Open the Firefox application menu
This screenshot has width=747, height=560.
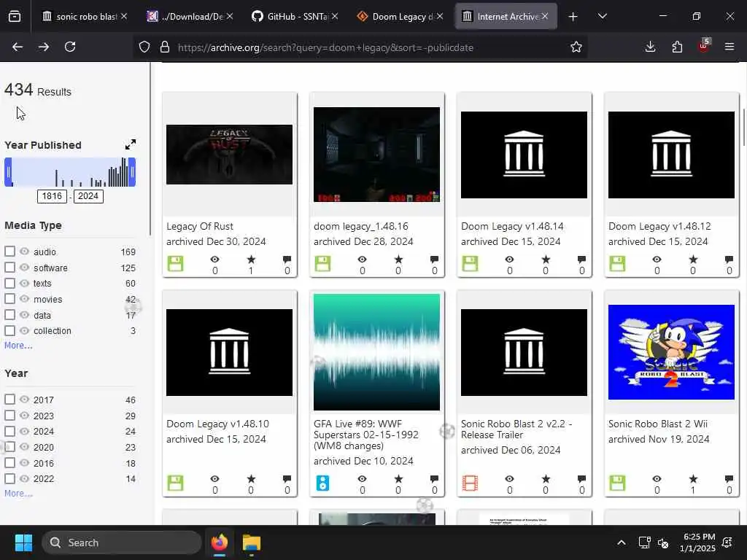click(729, 47)
